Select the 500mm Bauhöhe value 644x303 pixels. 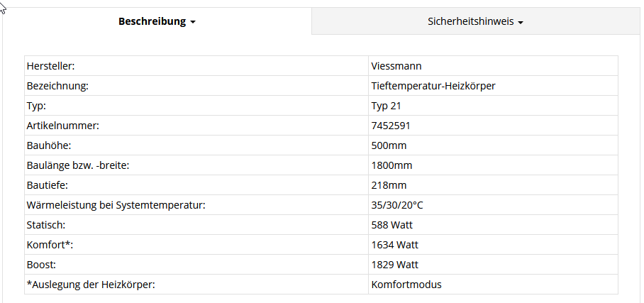(x=389, y=145)
